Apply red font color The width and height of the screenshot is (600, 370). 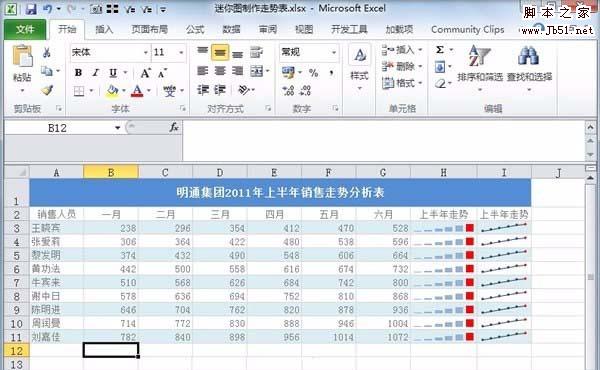point(137,91)
